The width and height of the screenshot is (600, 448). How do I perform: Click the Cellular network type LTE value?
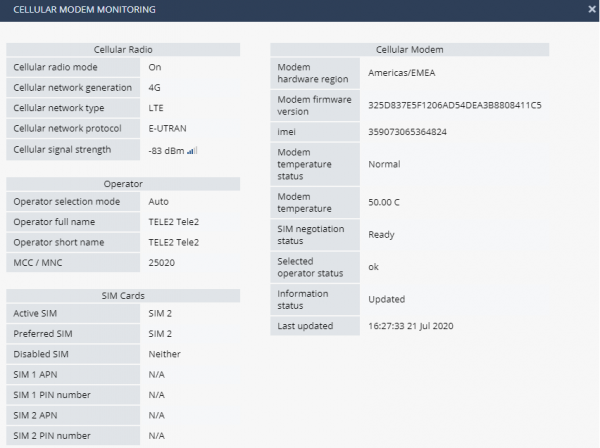point(155,108)
